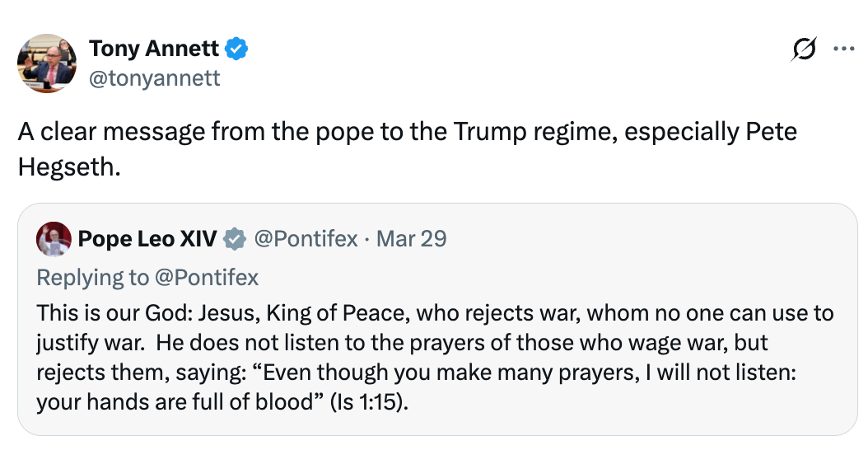
Task: Click the quoted text 'This is our God'
Action: (x=99, y=314)
